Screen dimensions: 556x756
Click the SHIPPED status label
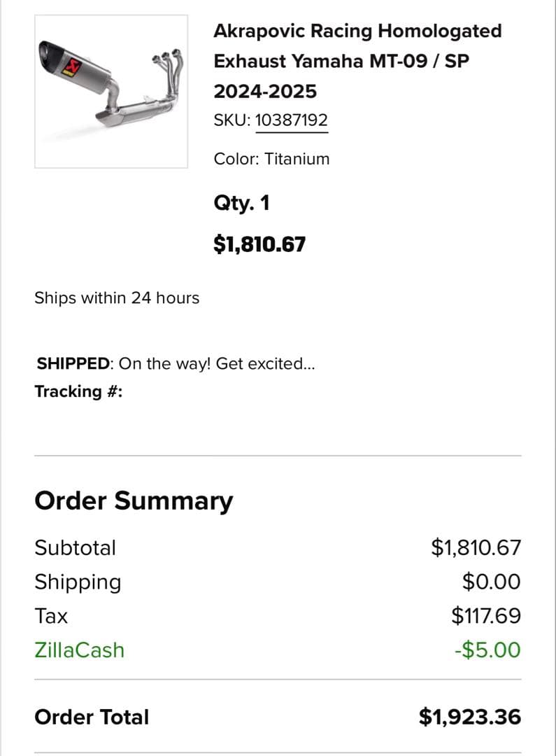coord(73,363)
